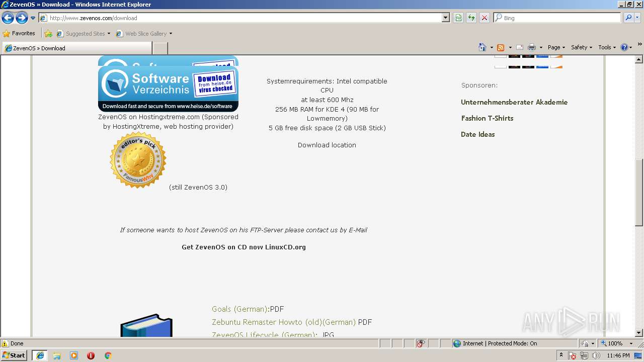Open Google Chrome from the taskbar
The height and width of the screenshot is (362, 644).
click(x=108, y=355)
